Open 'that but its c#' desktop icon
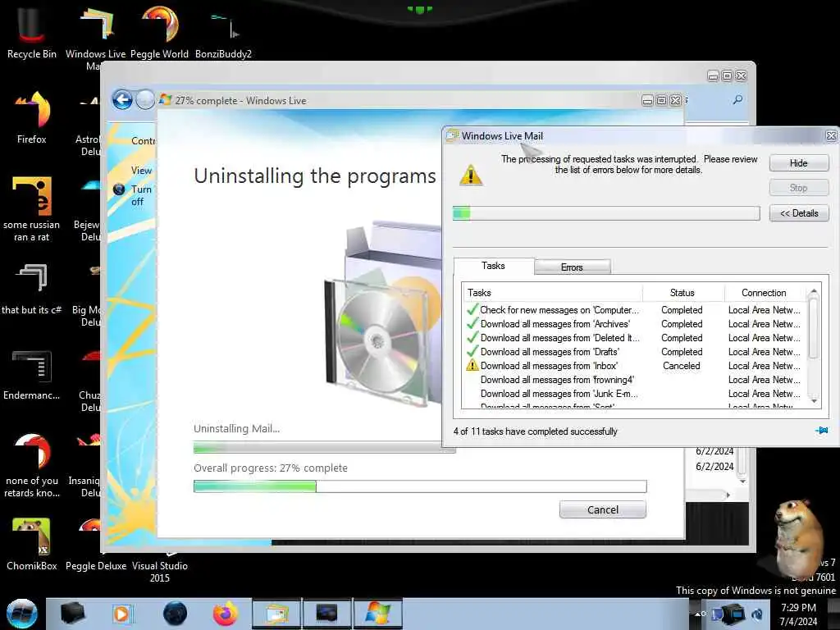 [32, 288]
